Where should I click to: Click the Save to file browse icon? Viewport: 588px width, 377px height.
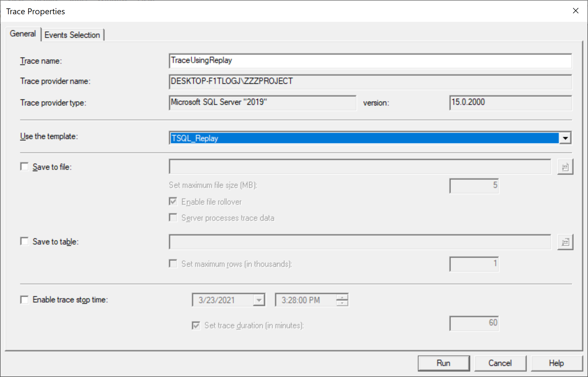point(565,167)
